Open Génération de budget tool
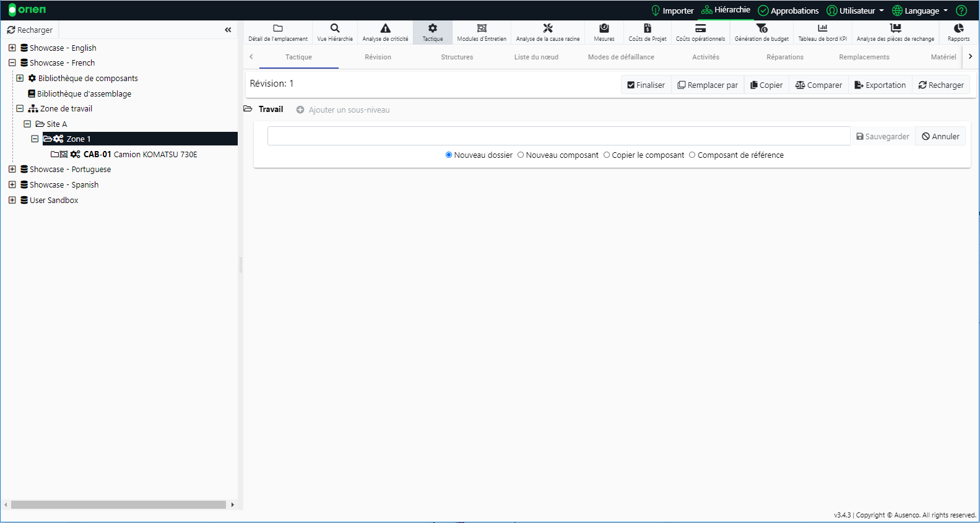The width and height of the screenshot is (980, 523). (761, 32)
